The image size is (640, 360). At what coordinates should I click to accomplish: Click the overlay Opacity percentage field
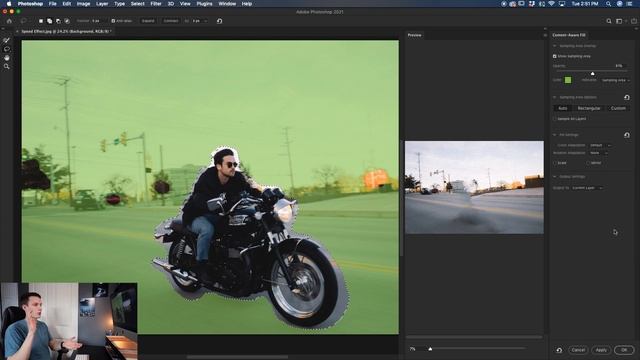[620, 65]
